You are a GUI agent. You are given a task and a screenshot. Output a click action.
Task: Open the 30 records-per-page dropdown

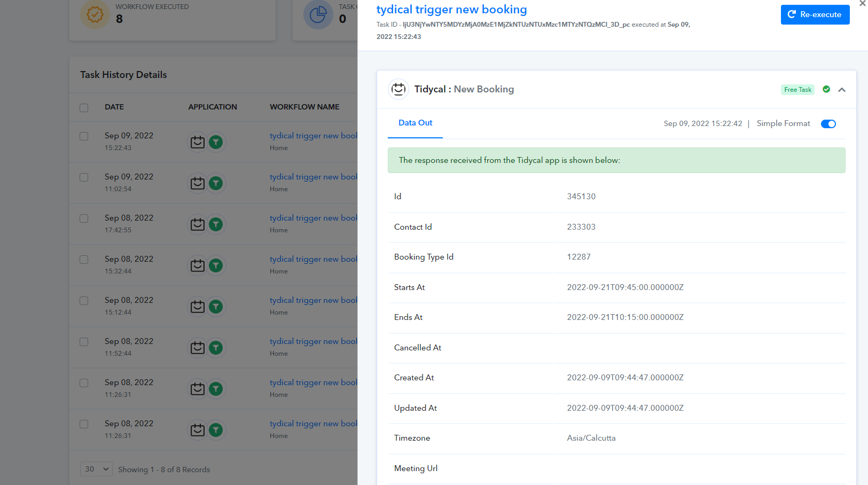coord(96,469)
